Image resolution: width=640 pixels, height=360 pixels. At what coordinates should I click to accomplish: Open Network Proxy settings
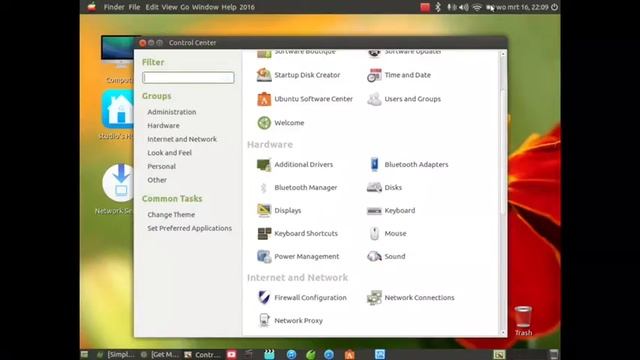[x=290, y=321]
